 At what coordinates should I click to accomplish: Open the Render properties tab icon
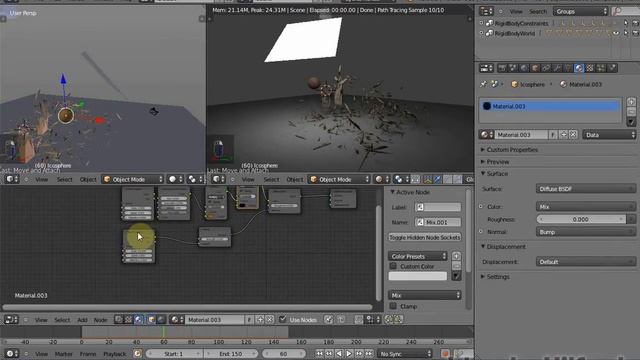click(502, 68)
